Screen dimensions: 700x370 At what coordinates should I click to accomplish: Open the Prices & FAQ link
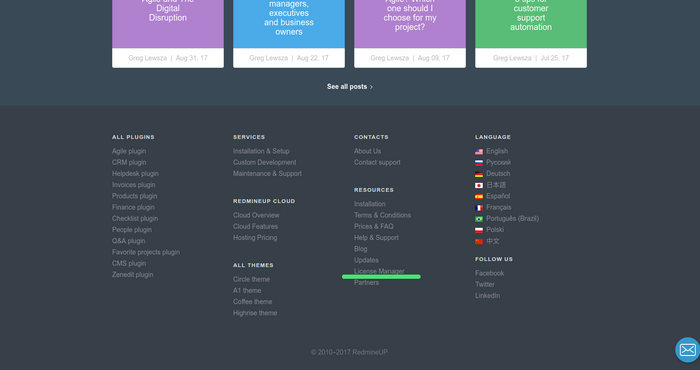pyautogui.click(x=374, y=226)
